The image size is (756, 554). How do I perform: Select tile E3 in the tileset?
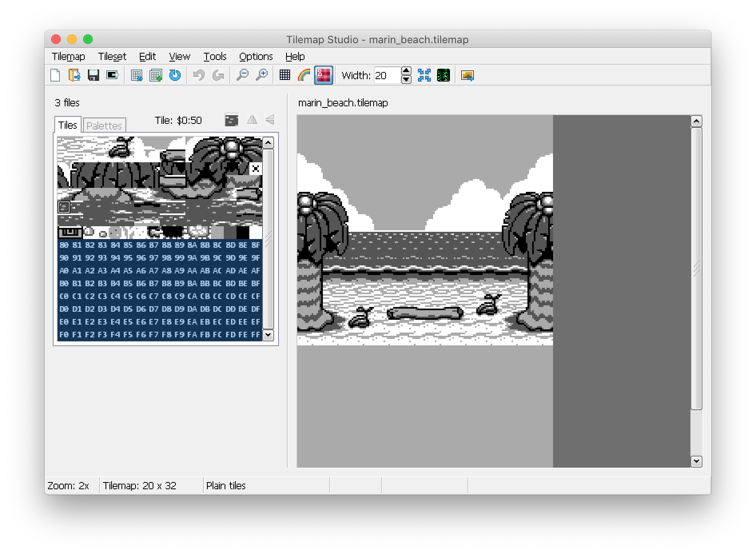(102, 322)
